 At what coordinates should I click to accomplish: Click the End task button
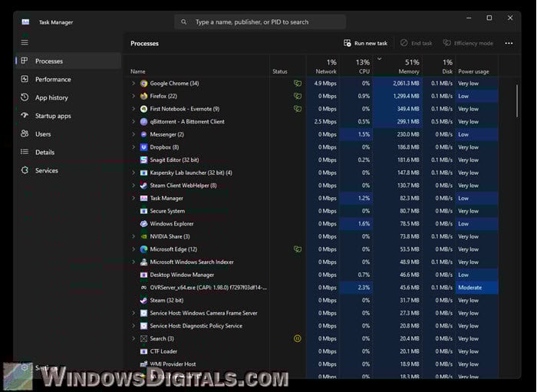click(x=417, y=43)
